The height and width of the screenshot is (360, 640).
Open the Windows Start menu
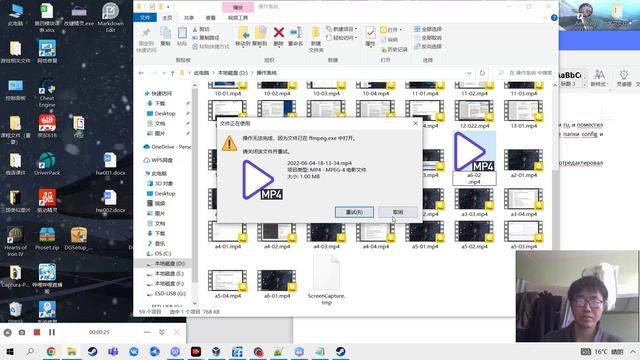(x=10, y=351)
